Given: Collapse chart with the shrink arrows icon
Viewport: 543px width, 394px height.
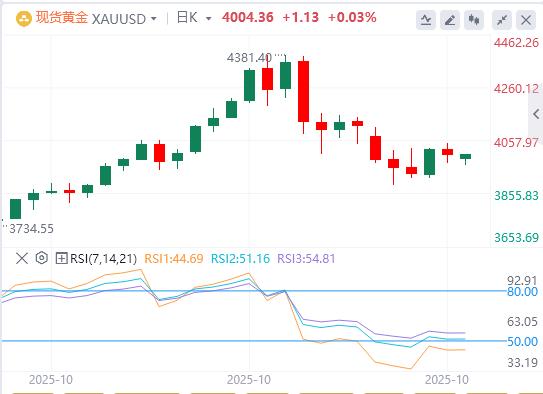Looking at the screenshot, I should click(x=502, y=20).
